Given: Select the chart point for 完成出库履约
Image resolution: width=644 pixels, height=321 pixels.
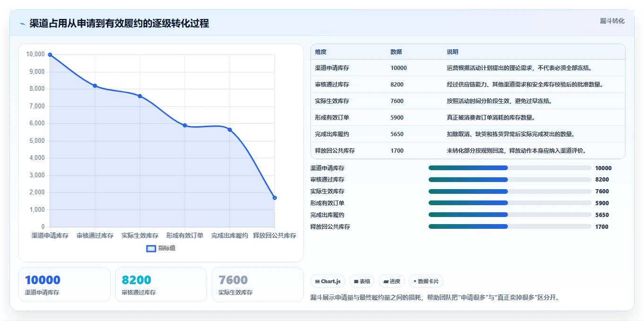Looking at the screenshot, I should click(230, 130).
